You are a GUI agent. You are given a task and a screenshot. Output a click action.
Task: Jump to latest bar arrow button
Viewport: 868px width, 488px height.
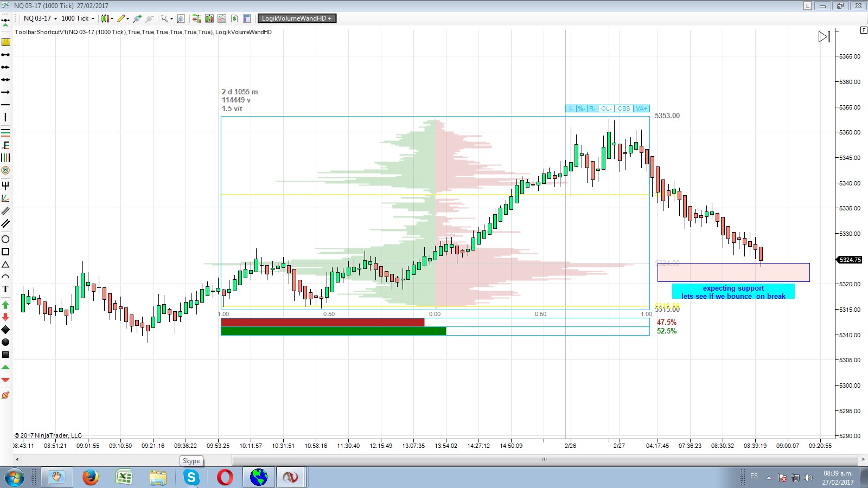[x=824, y=37]
